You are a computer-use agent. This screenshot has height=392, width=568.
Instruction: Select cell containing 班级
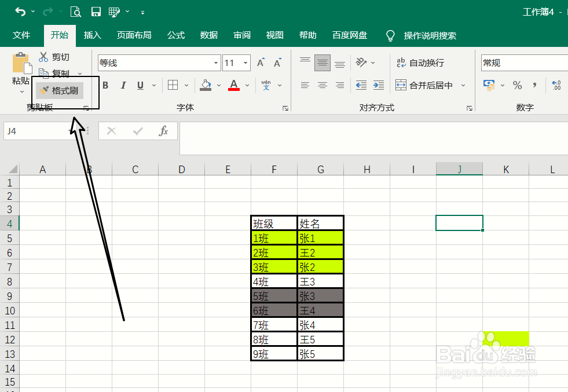point(274,224)
